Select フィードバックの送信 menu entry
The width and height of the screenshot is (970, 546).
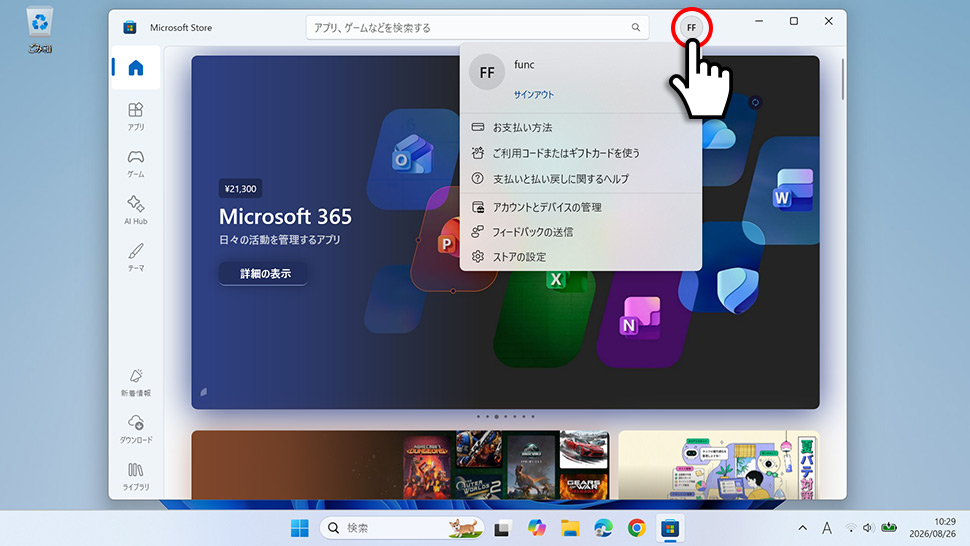tap(580, 232)
